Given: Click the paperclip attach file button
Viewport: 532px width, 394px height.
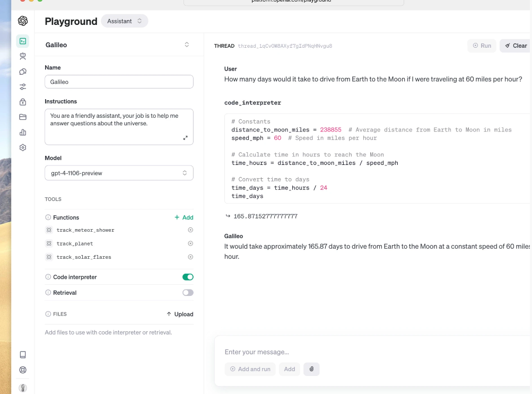Looking at the screenshot, I should coord(311,369).
